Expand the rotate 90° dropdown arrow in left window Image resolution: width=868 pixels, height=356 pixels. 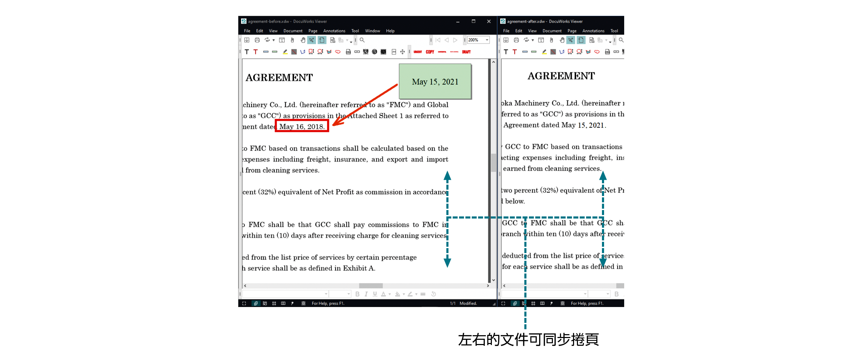coord(273,40)
